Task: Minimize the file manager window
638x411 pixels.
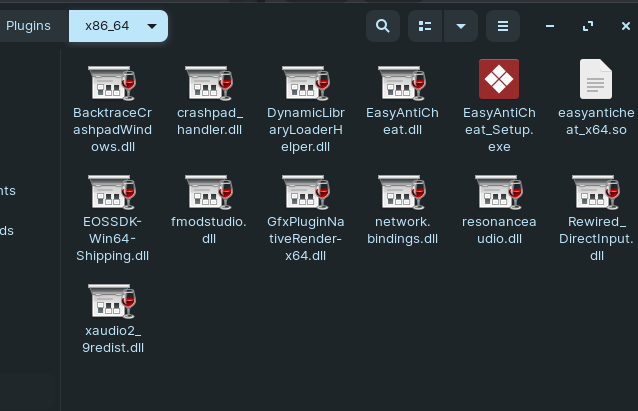Action: point(550,26)
